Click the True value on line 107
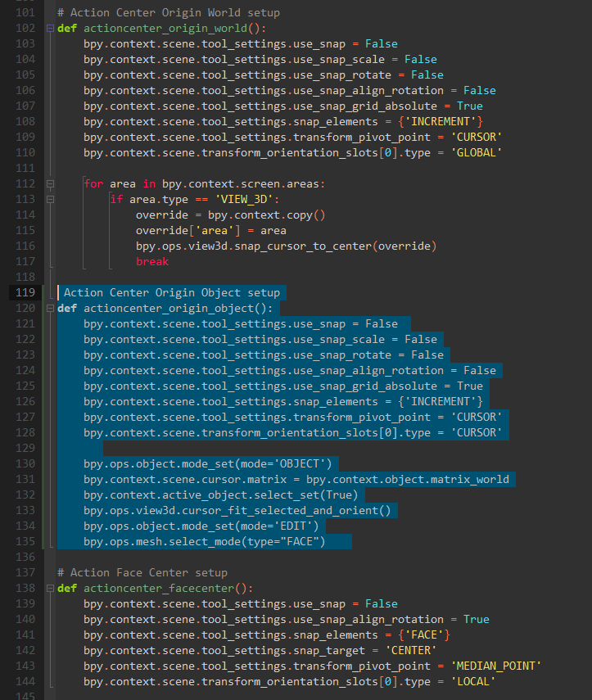This screenshot has height=700, width=592. pos(469,106)
